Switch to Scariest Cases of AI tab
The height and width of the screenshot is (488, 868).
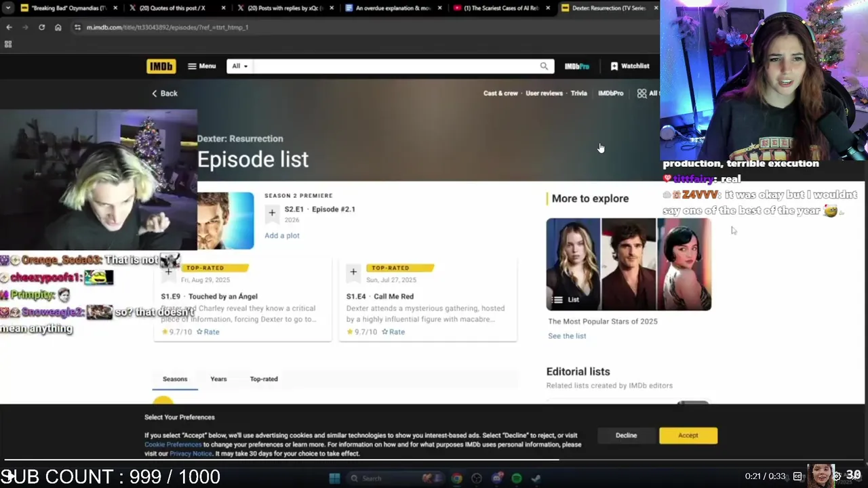[x=501, y=8]
